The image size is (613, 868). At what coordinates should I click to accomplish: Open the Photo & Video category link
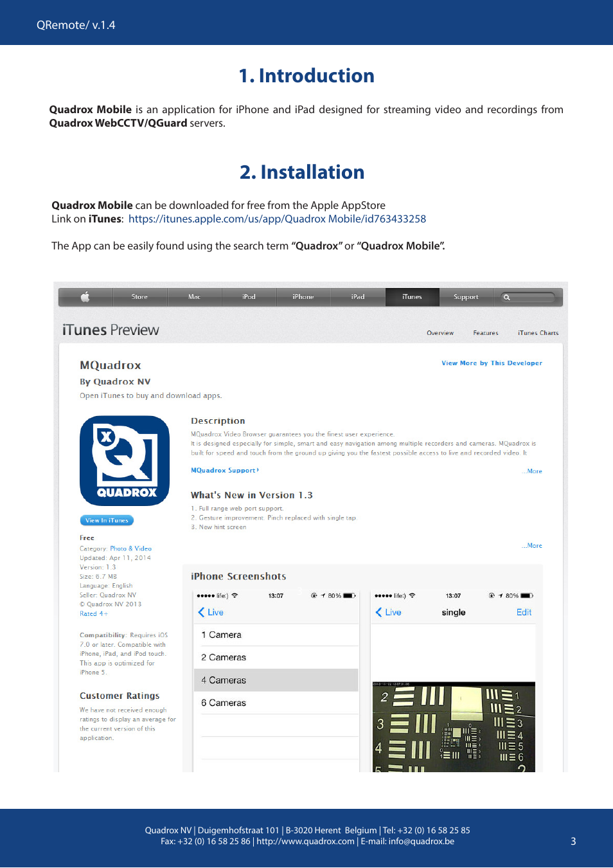pos(131,548)
